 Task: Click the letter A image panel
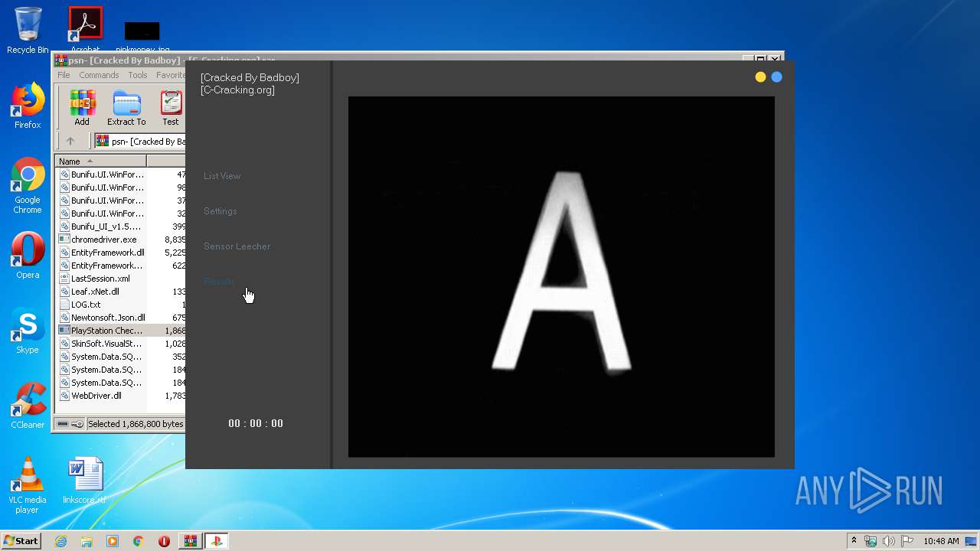point(561,276)
